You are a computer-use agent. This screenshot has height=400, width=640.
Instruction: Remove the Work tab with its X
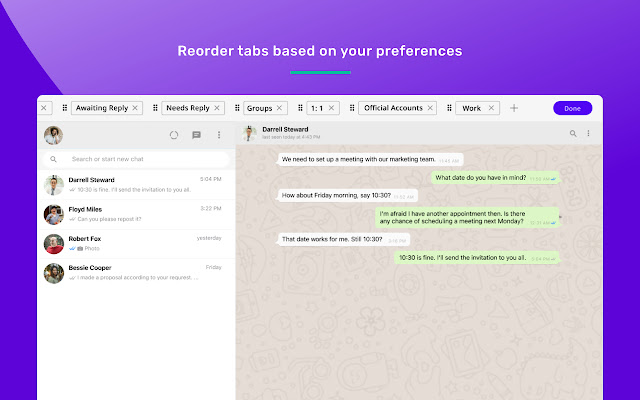pos(491,108)
